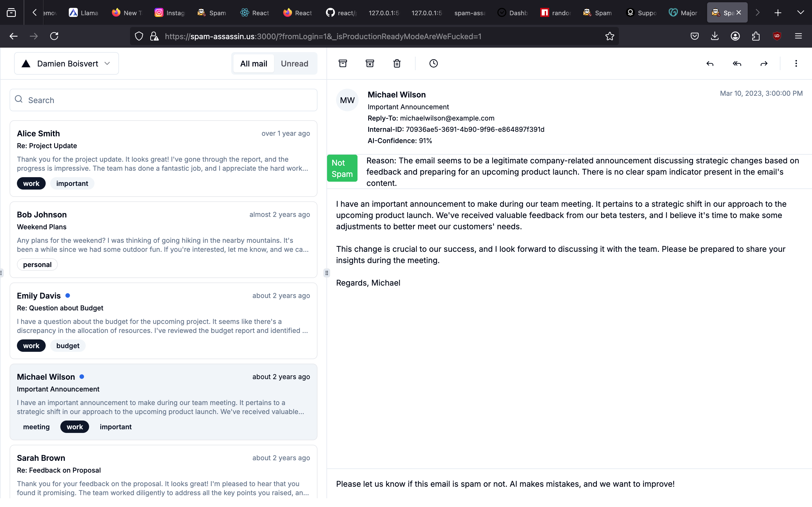Snooze email with clock icon
The image size is (812, 507).
pyautogui.click(x=434, y=63)
